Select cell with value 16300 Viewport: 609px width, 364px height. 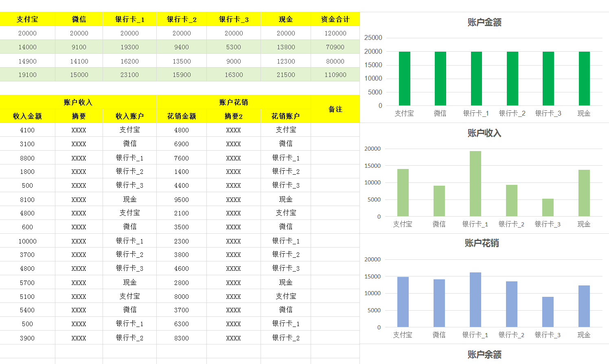coord(234,75)
